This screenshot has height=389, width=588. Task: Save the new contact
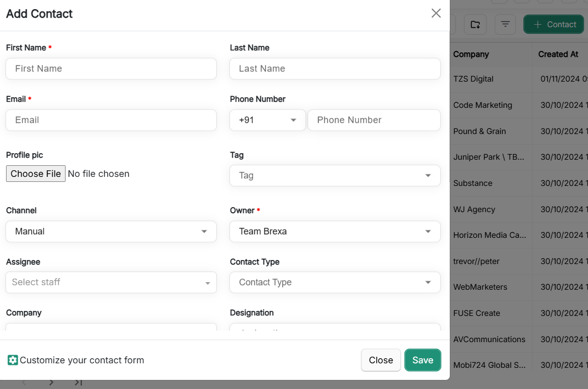[423, 360]
